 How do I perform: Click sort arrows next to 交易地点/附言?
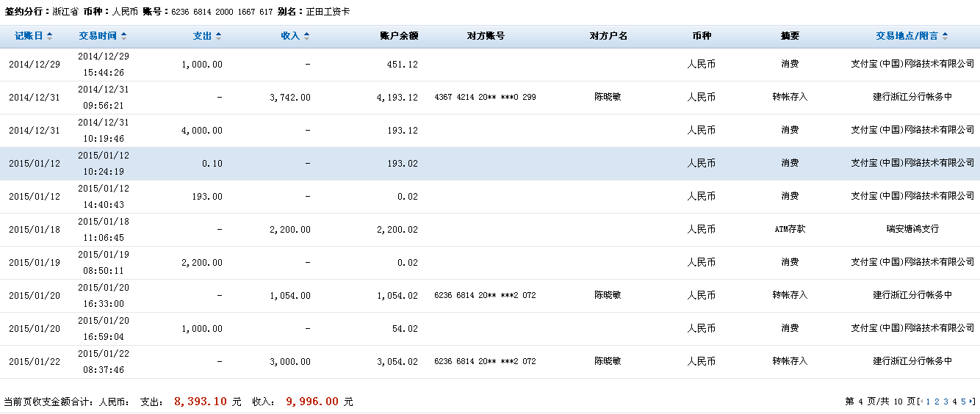[945, 36]
